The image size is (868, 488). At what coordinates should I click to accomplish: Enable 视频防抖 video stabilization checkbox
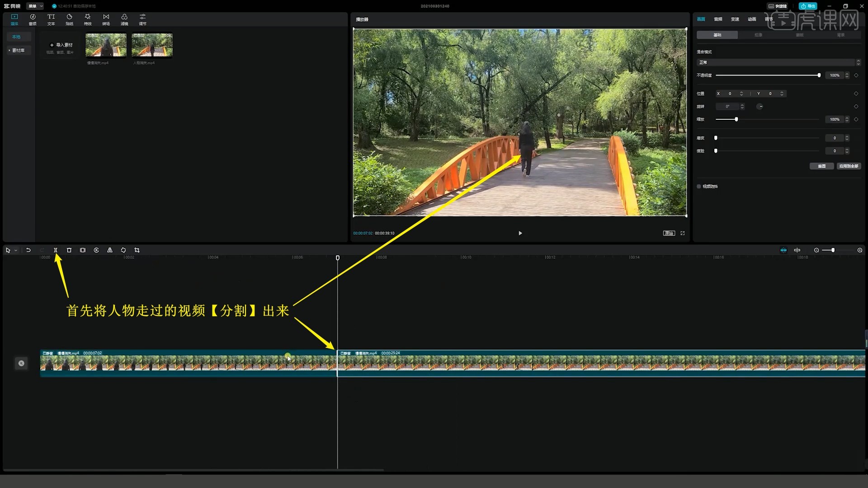pos(699,187)
